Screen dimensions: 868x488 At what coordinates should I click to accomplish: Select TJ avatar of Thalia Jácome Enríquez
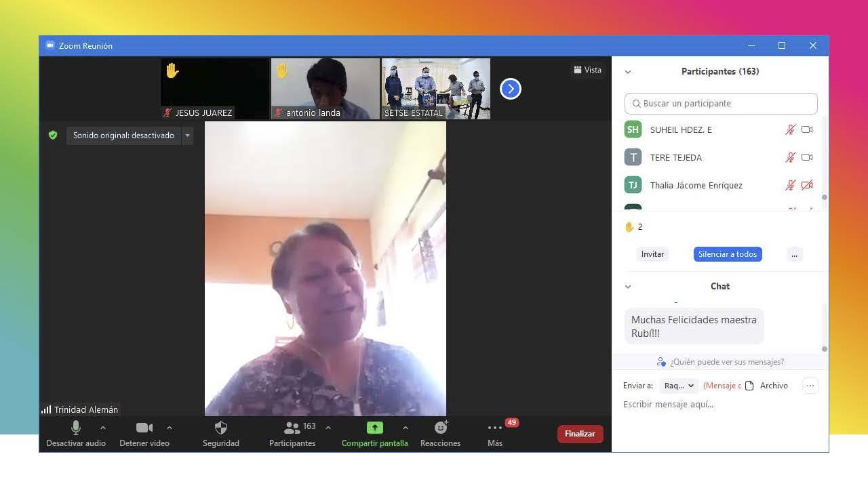(x=633, y=185)
